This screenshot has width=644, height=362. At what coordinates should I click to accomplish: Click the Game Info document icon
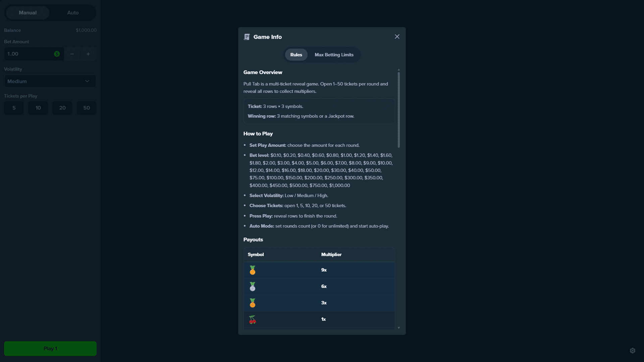coord(247,37)
